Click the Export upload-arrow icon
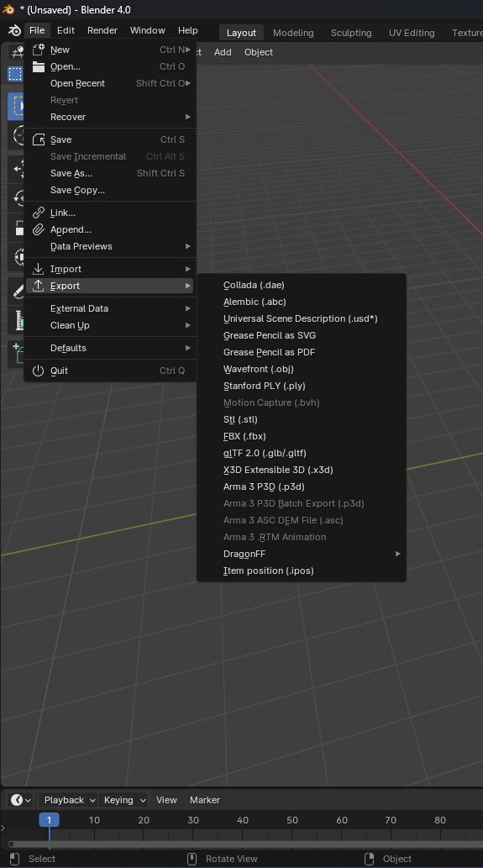This screenshot has height=868, width=483. click(38, 286)
